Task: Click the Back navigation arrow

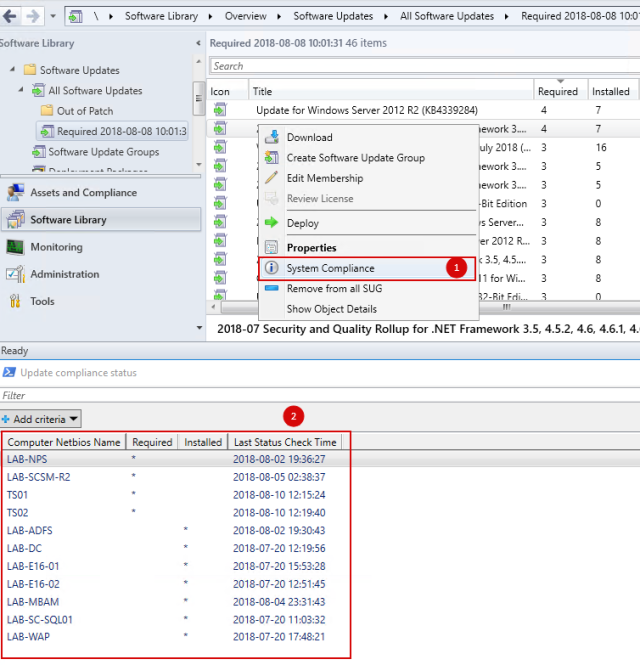Action: pos(9,16)
